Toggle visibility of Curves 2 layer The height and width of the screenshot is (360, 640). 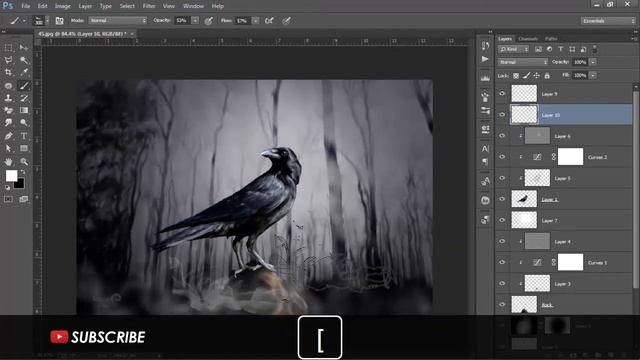coord(502,157)
